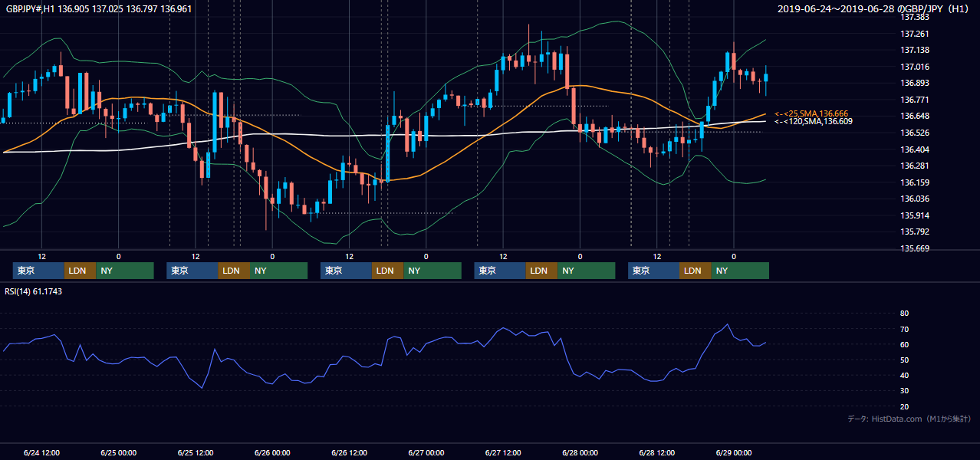Click the 6/26 NY session block
This screenshot has width=980, height=460.
pyautogui.click(x=432, y=271)
